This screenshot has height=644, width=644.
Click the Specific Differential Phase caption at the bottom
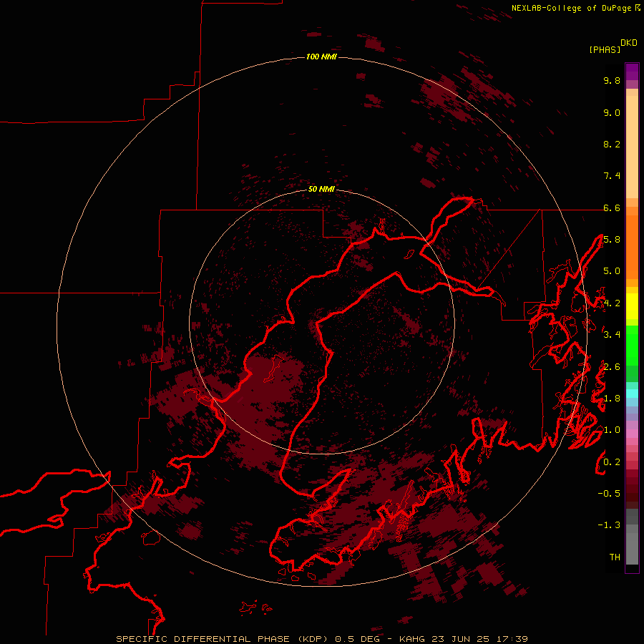(321, 639)
